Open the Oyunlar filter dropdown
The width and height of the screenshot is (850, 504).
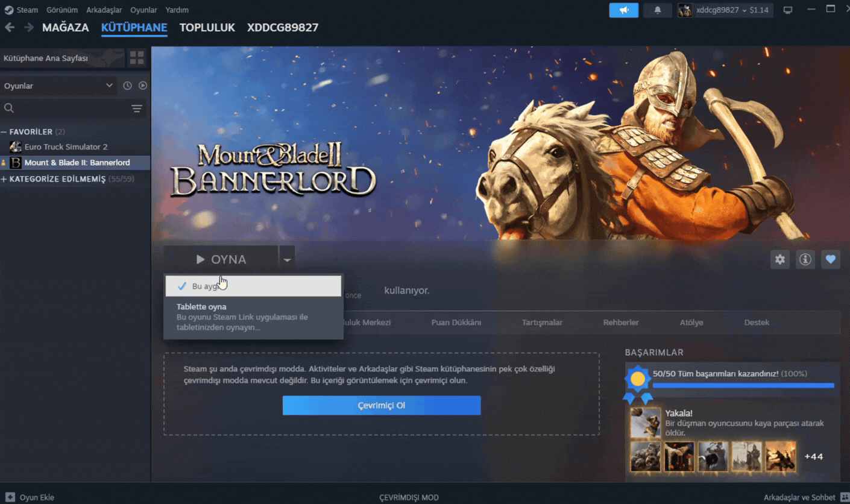click(x=58, y=86)
